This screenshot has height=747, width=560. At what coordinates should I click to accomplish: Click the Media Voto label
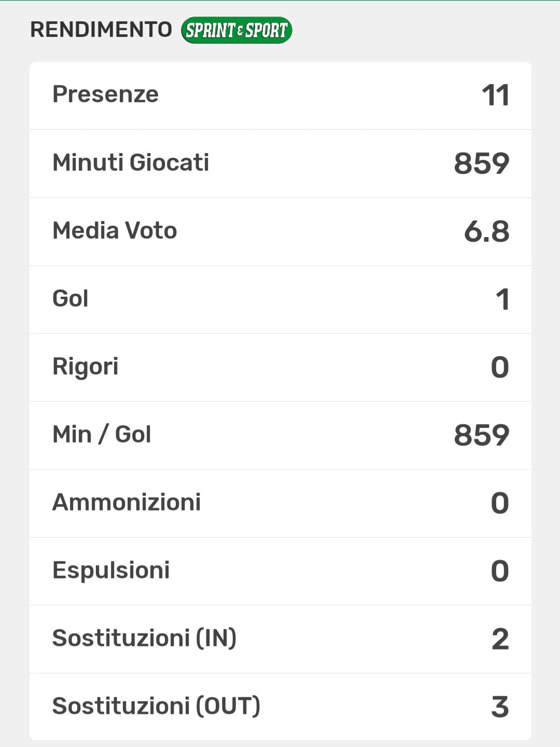[x=115, y=230]
